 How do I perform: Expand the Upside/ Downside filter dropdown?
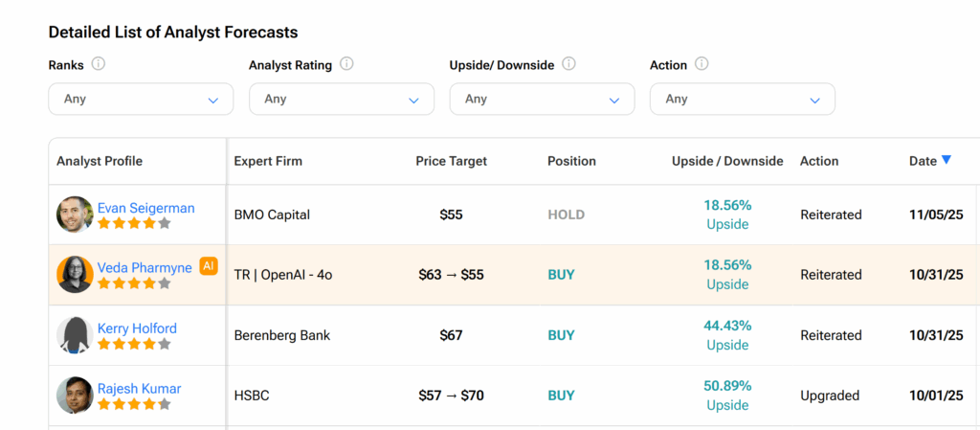coord(542,99)
